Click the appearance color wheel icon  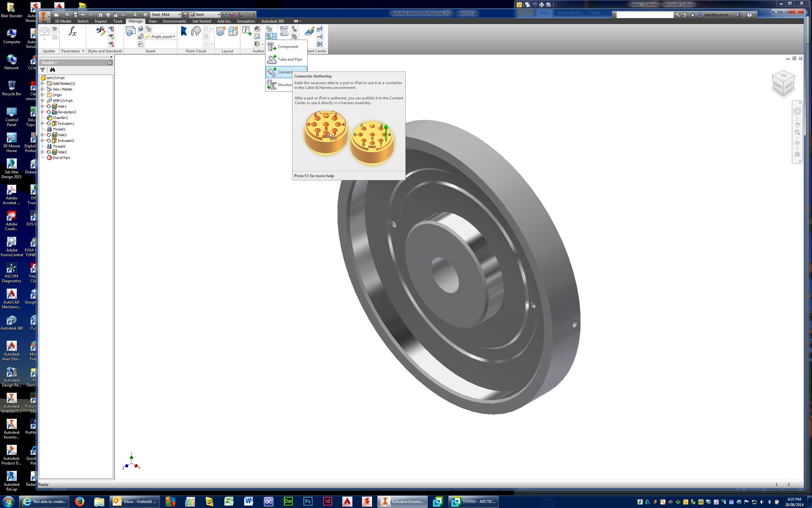tap(185, 15)
